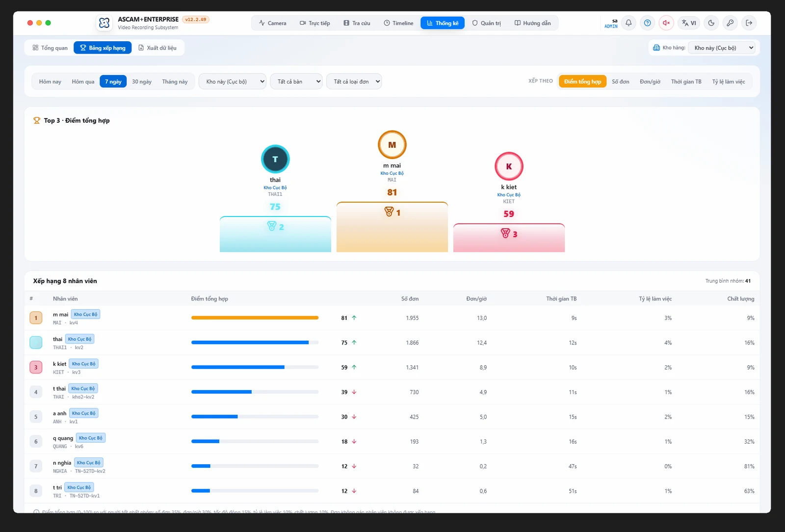Open the Camera tab

point(273,23)
